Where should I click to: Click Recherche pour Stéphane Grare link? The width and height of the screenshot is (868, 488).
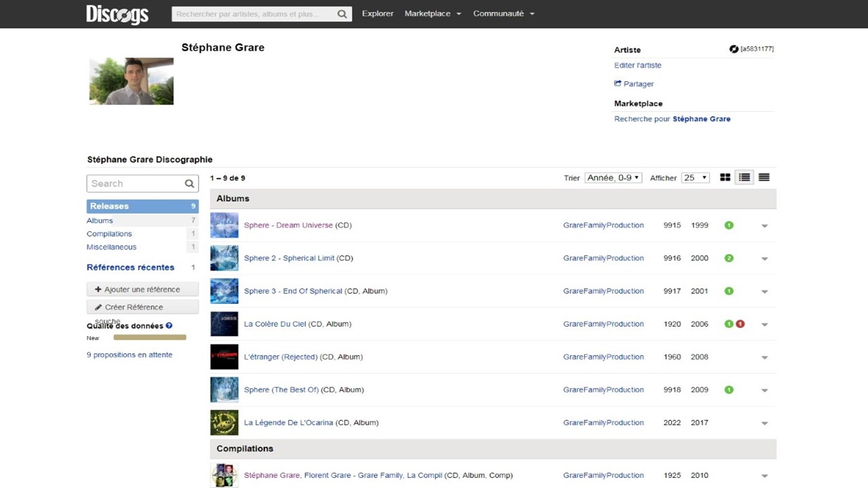pyautogui.click(x=672, y=119)
